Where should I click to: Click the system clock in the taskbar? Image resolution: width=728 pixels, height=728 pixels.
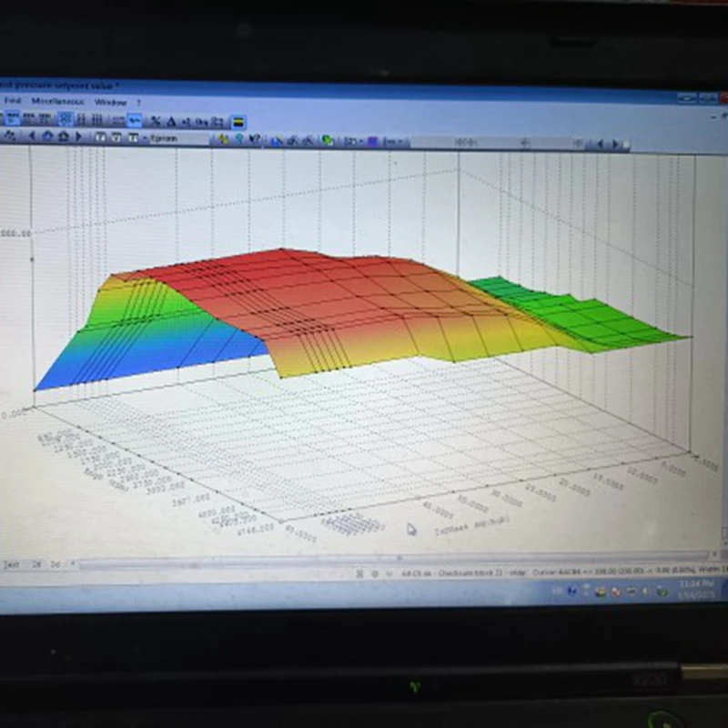tap(695, 589)
